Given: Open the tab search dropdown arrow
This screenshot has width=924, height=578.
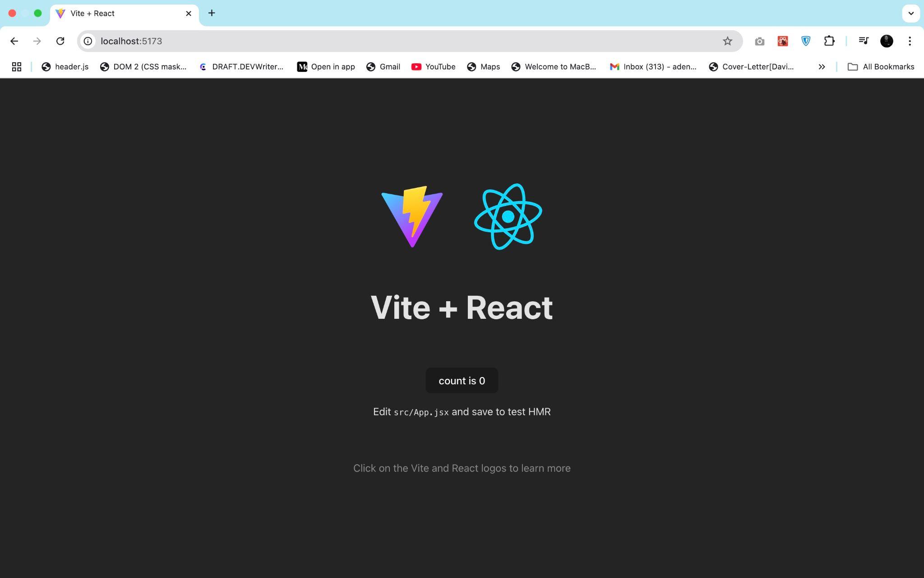Looking at the screenshot, I should click(x=911, y=13).
